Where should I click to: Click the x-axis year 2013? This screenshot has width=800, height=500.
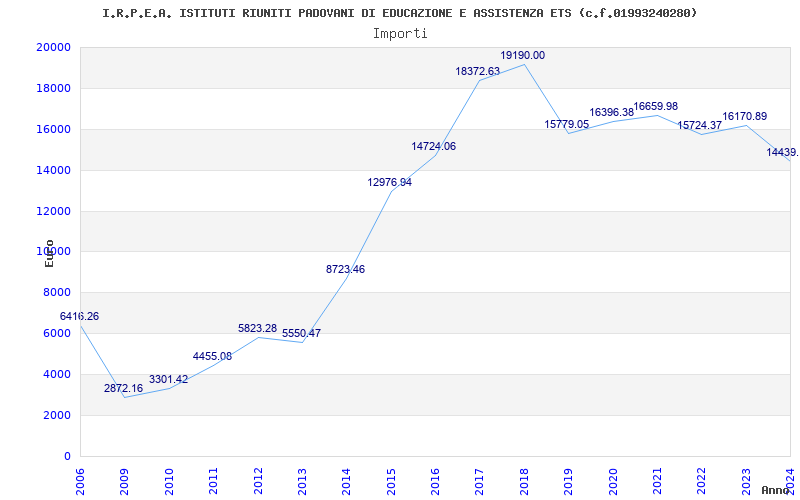click(302, 481)
